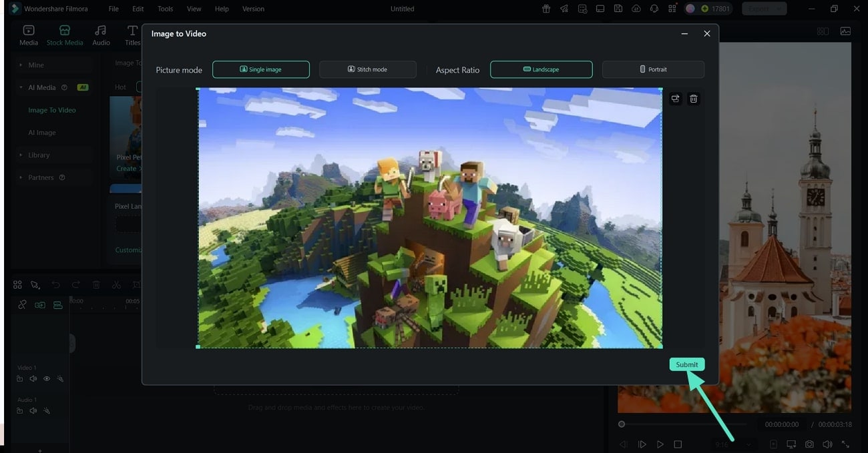The height and width of the screenshot is (453, 868).
Task: Click the green plus credits icon
Action: (704, 9)
